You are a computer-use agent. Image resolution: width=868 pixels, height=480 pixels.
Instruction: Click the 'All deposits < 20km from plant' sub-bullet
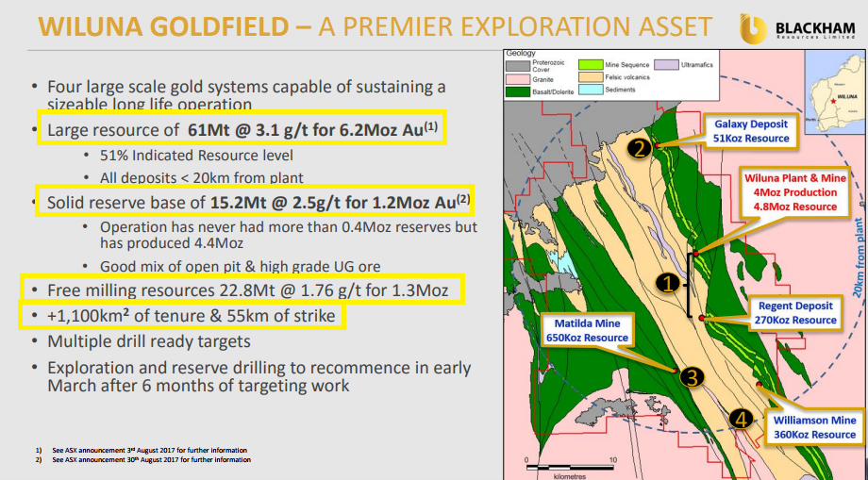202,178
